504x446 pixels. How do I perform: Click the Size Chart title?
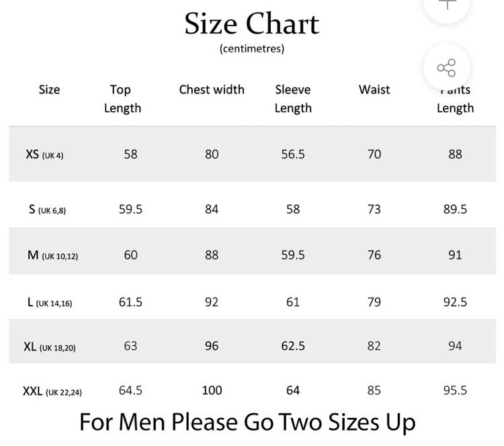252,24
